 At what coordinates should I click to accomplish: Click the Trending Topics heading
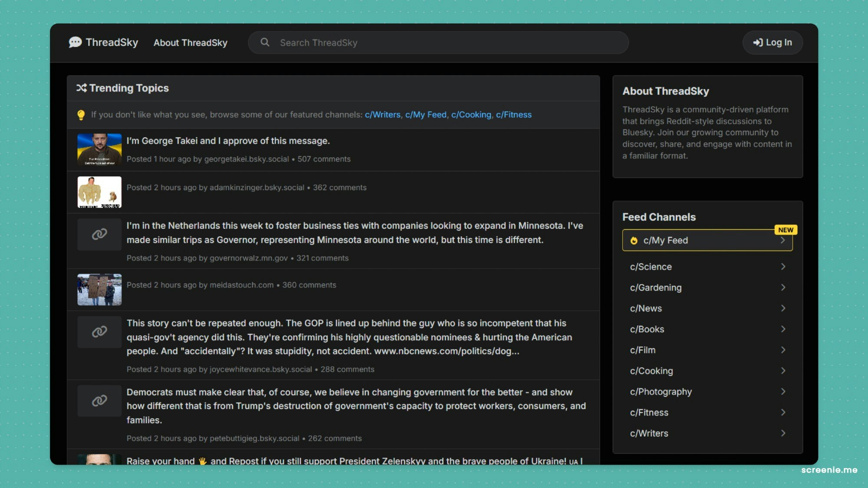click(129, 88)
